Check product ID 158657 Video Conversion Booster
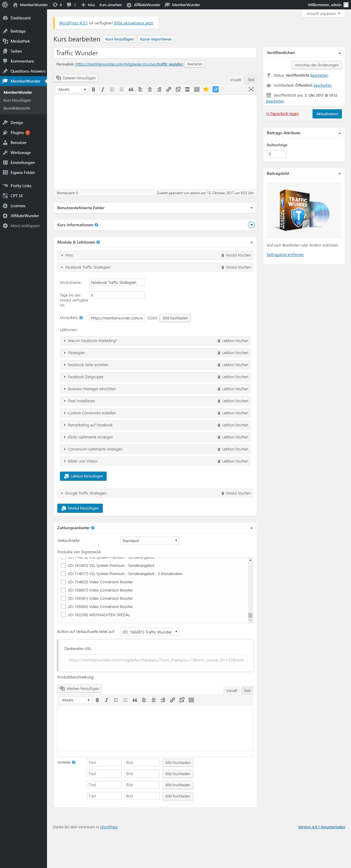351x868 pixels. (x=63, y=590)
